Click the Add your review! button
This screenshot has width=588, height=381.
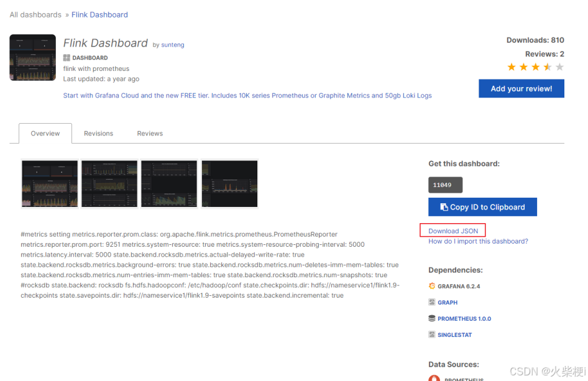click(521, 88)
